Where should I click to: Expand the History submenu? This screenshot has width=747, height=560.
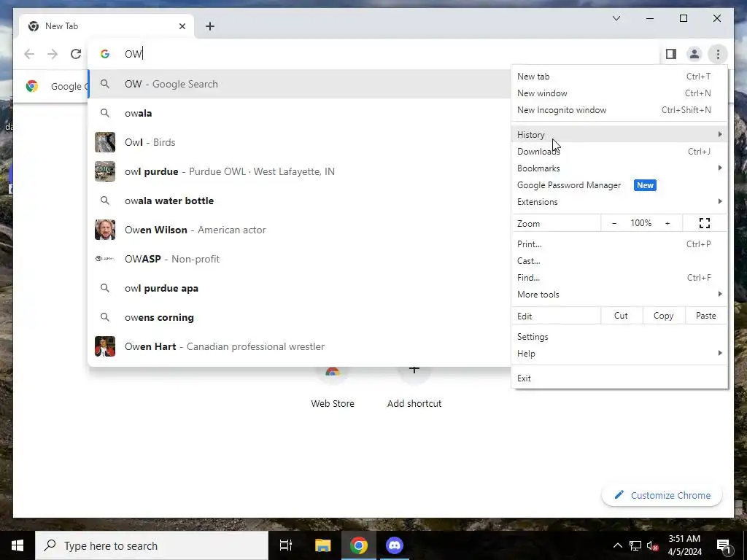tap(619, 135)
